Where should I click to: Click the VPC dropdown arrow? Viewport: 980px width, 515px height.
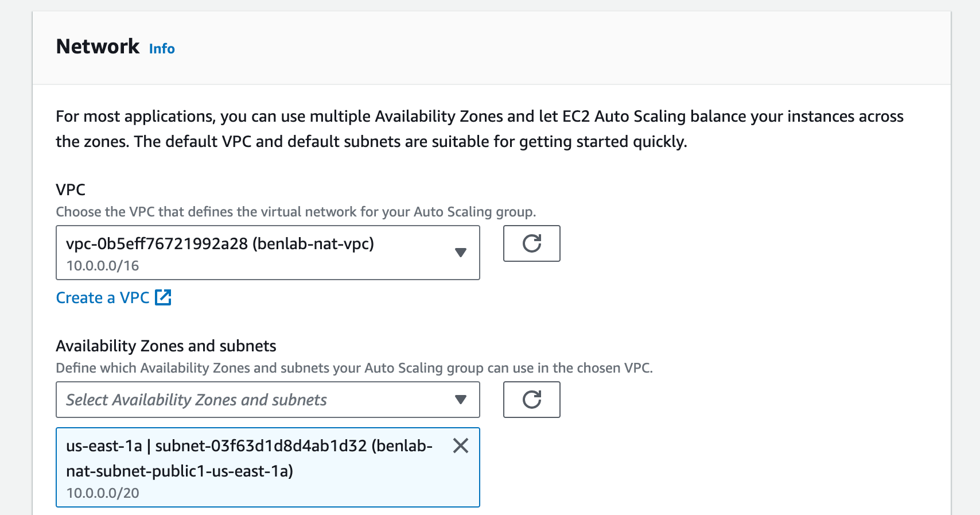tap(460, 253)
